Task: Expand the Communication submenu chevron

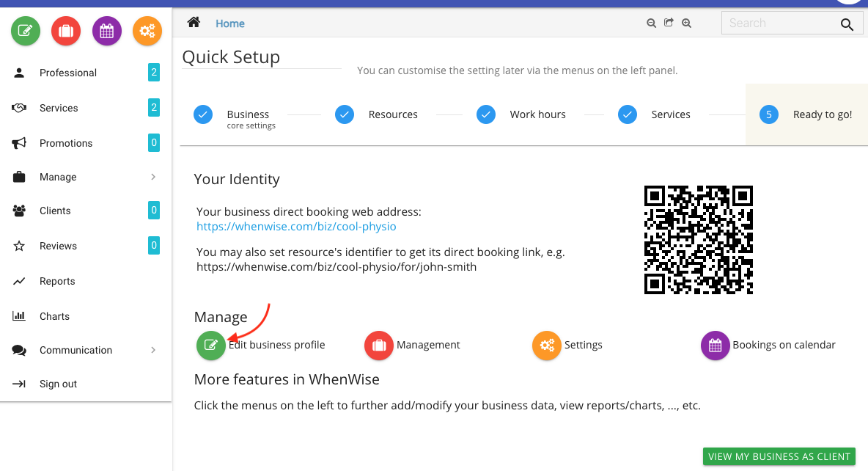Action: click(153, 350)
